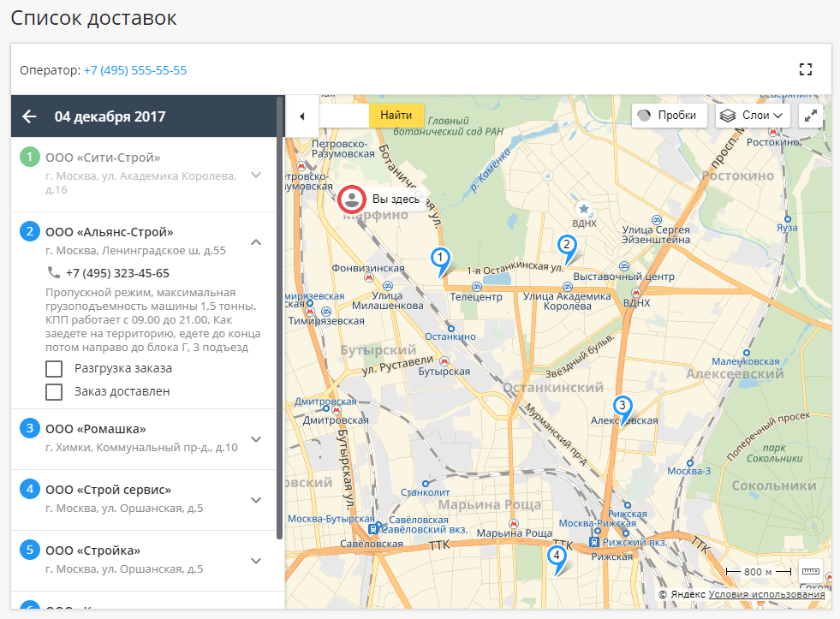Screen dimensions: 840x619
Task: Click map marker number 1
Action: [x=440, y=259]
